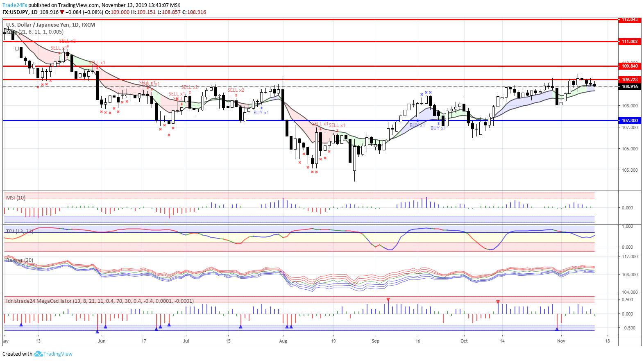Click the 107.000 price axis value
644x361 pixels.
tap(630, 127)
